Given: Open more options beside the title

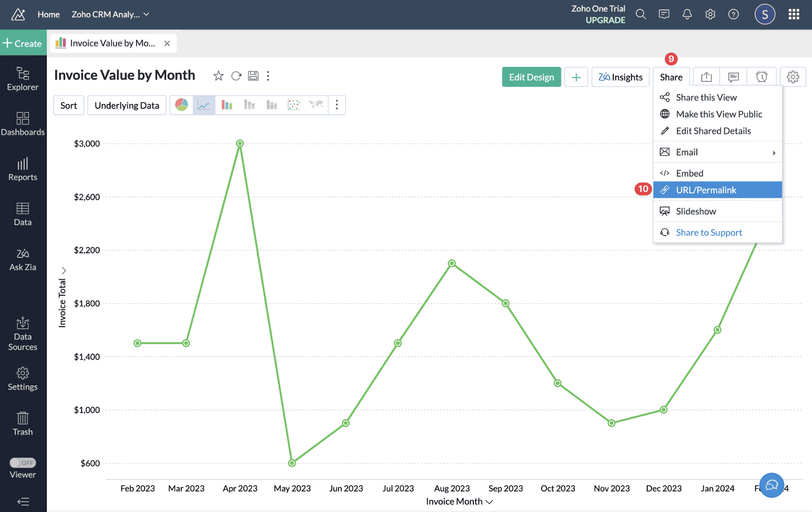Looking at the screenshot, I should click(x=268, y=76).
